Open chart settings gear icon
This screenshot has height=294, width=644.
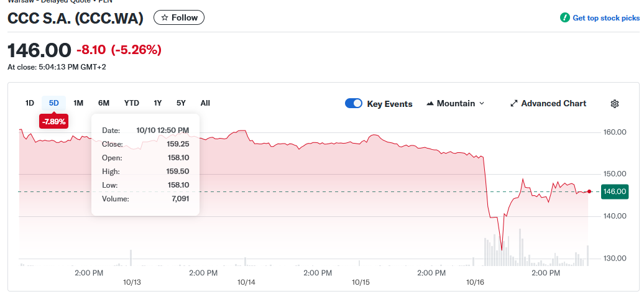[614, 104]
